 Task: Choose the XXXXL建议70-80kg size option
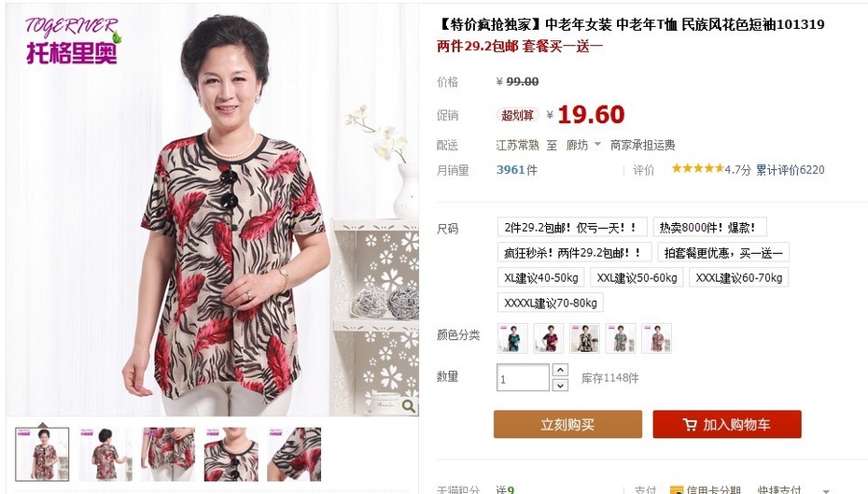click(551, 303)
